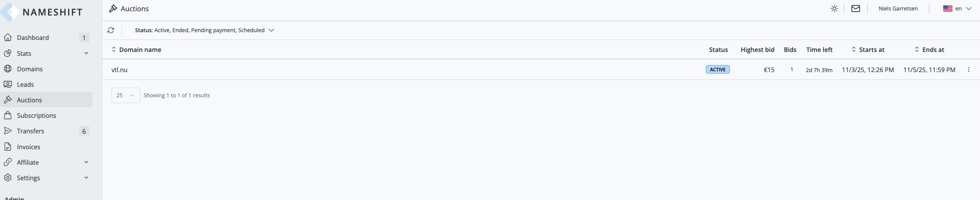Open the Status filter dropdown

204,30
